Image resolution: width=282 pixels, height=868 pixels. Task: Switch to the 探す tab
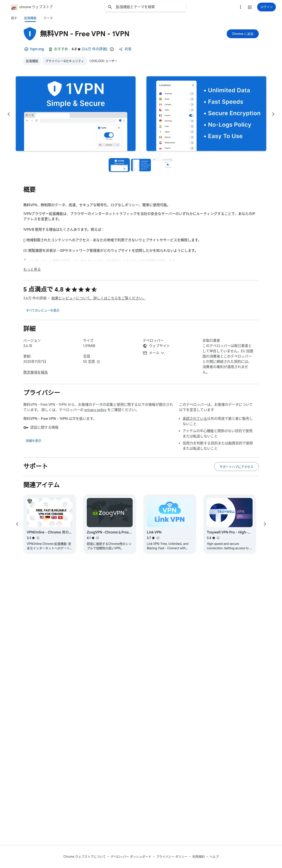[x=14, y=18]
